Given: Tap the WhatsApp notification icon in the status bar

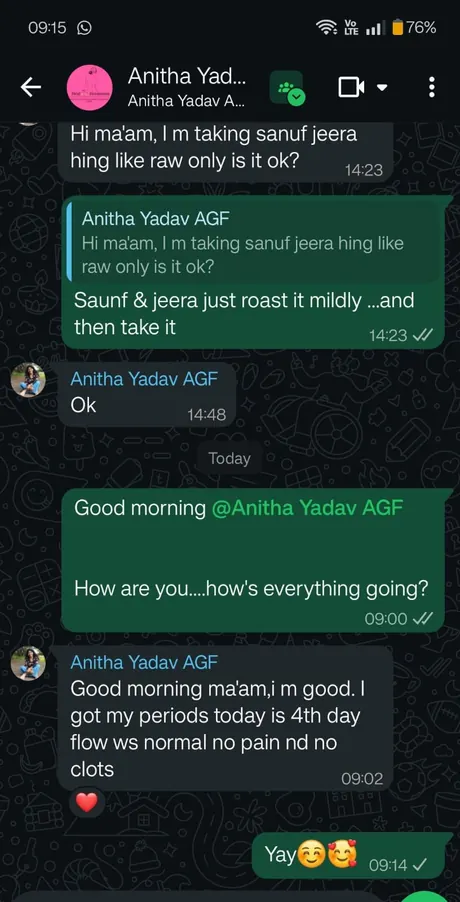Looking at the screenshot, I should 84,27.
